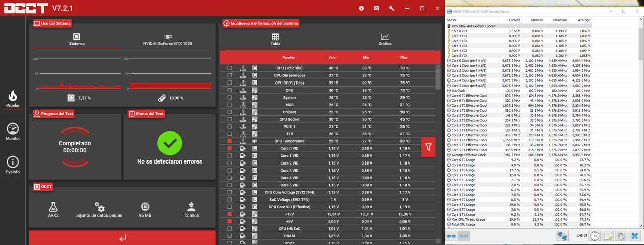Sort by Nombre column header
Image resolution: width=644 pixels, height=245 pixels.
point(288,57)
